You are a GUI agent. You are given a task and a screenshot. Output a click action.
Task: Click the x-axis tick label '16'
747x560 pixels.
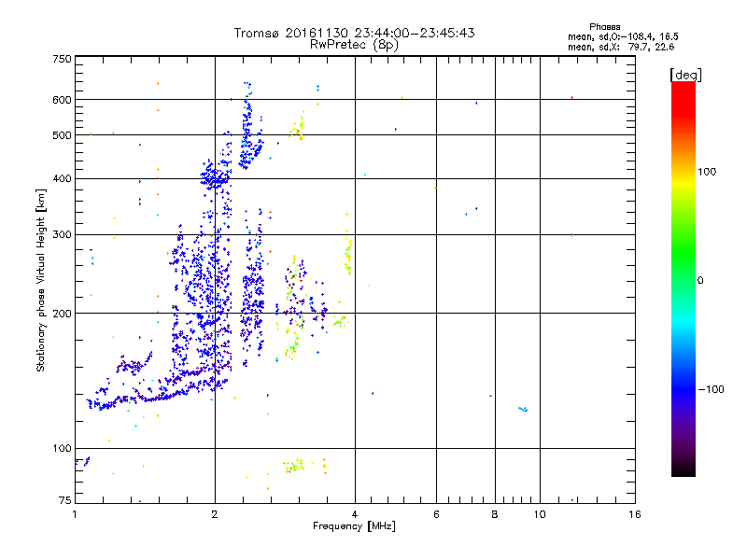click(635, 514)
